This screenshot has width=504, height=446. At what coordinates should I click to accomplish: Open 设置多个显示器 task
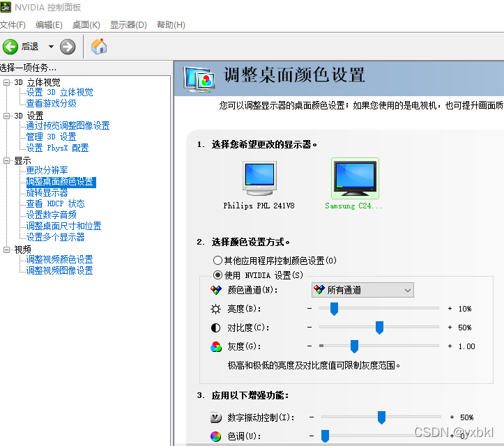[55, 238]
